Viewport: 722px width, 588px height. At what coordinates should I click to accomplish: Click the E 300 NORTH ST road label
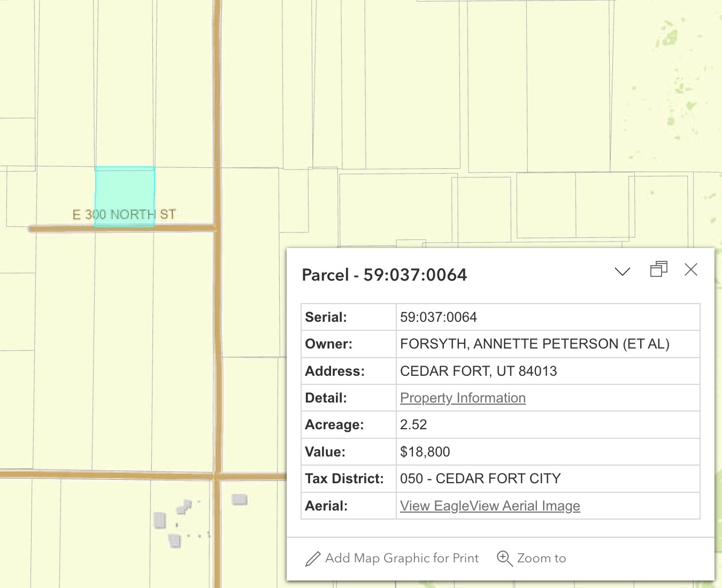tap(124, 214)
